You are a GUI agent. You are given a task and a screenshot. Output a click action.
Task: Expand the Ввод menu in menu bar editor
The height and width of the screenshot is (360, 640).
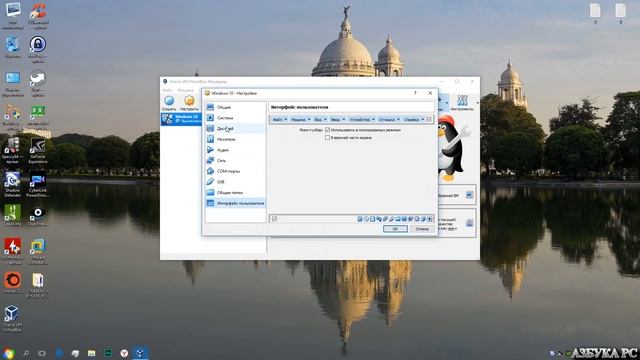[x=338, y=119]
